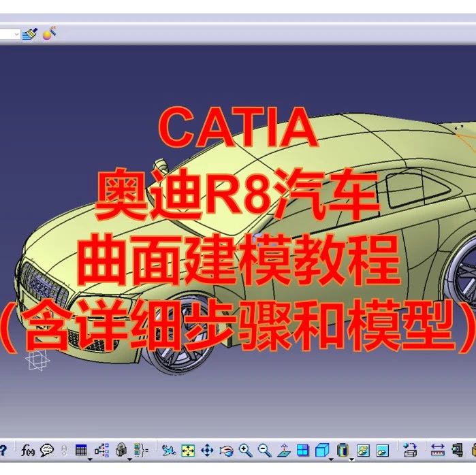476x475 pixels.
Task: Click the print capture icon with blue arrow
Action: (410, 450)
